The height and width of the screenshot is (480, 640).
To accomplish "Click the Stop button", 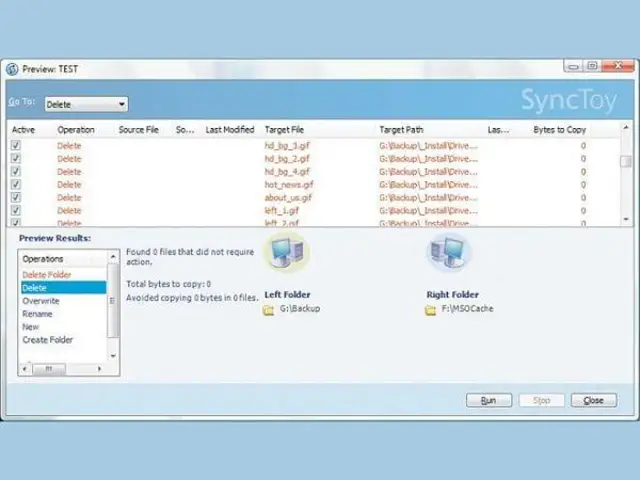I will coord(542,400).
